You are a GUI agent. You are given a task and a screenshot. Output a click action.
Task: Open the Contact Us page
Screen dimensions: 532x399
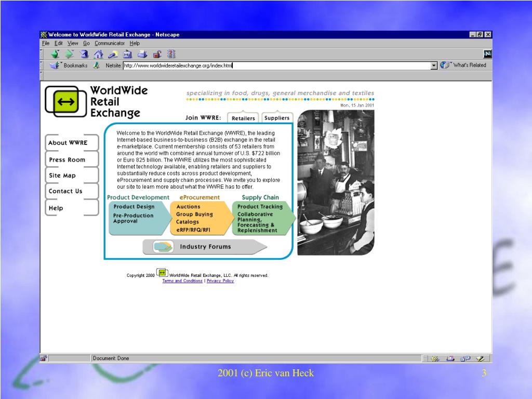(x=72, y=191)
